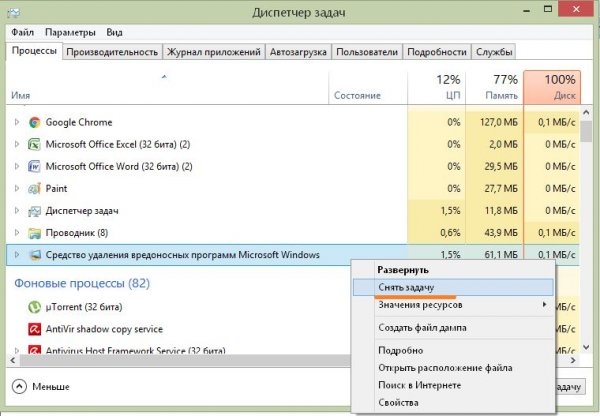The width and height of the screenshot is (600, 416).
Task: Click the µTorrent process icon
Action: [35, 307]
